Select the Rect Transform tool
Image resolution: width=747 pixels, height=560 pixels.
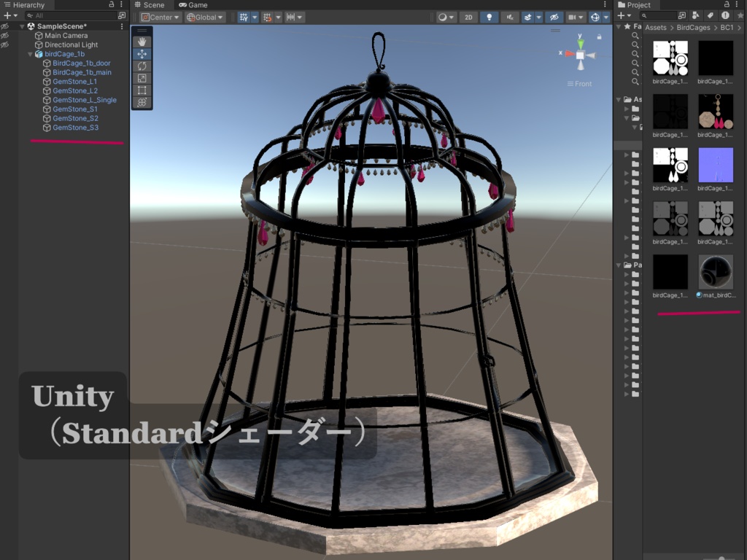click(142, 88)
